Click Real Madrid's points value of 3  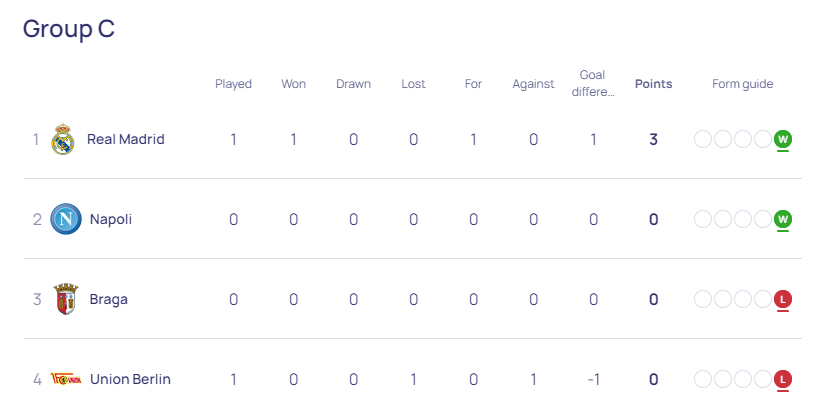pos(653,139)
